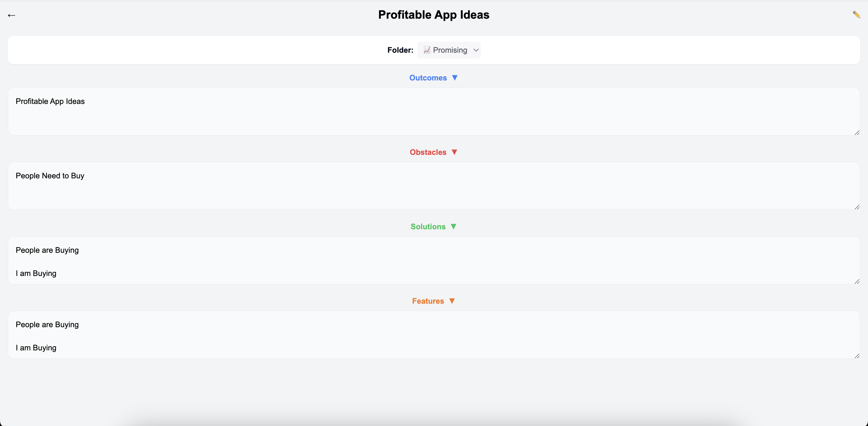Select the orange triangle next to Features
Screen dimensions: 868x426
(452, 301)
